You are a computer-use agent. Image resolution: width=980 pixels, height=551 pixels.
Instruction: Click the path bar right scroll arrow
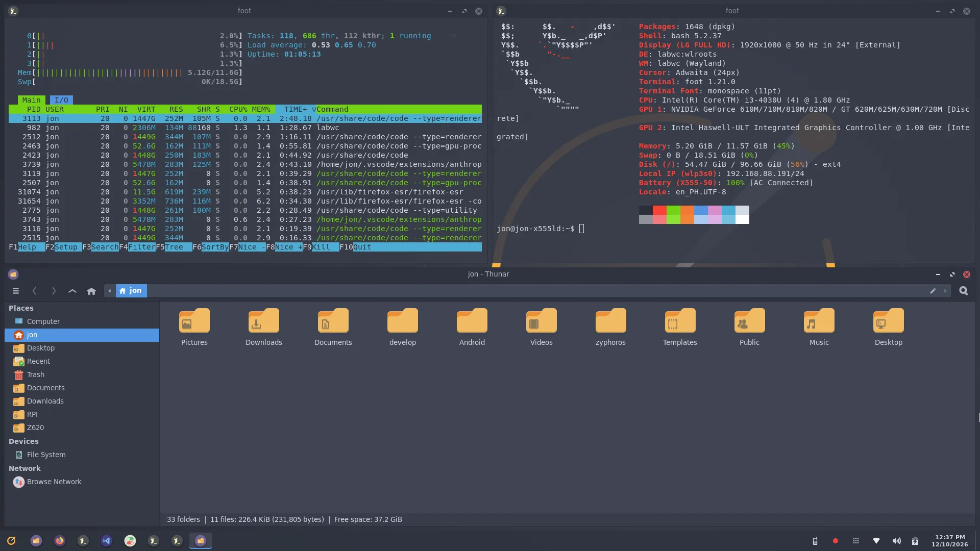tap(945, 291)
